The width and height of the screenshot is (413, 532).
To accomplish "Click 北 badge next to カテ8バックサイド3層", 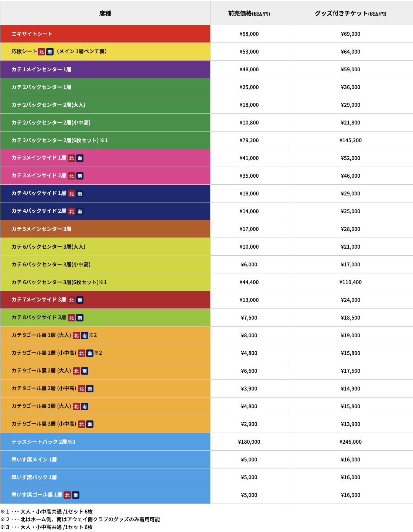I will pyautogui.click(x=72, y=318).
